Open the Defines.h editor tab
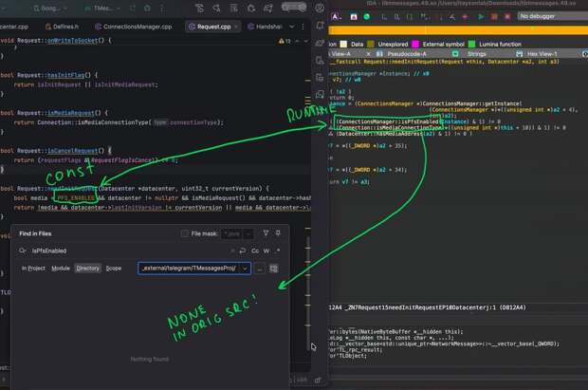Screen dimensions: 588x390 point(66,28)
